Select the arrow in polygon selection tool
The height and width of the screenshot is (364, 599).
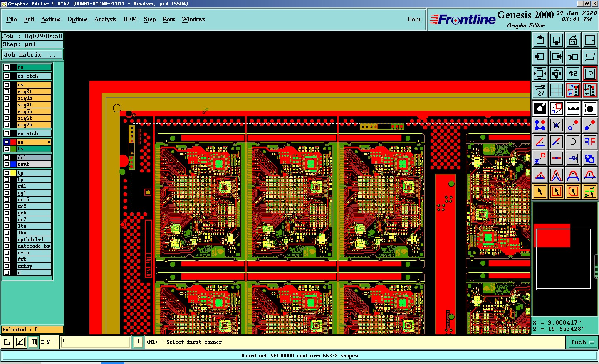pyautogui.click(x=573, y=192)
